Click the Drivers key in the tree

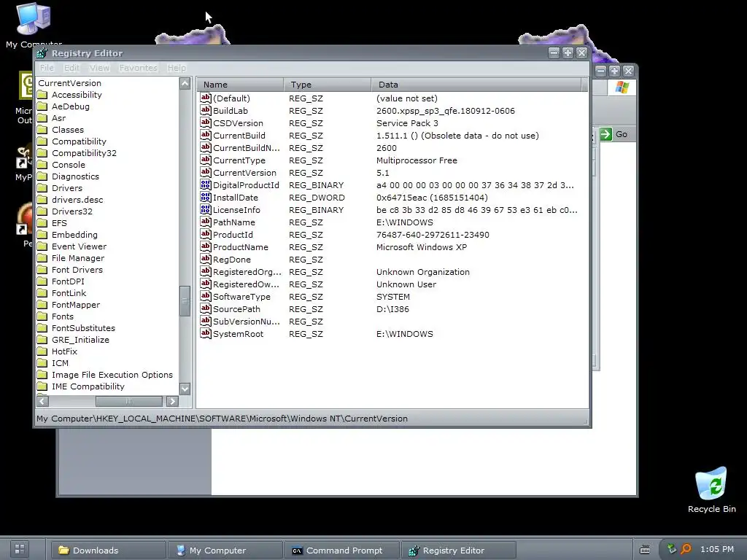(x=66, y=188)
